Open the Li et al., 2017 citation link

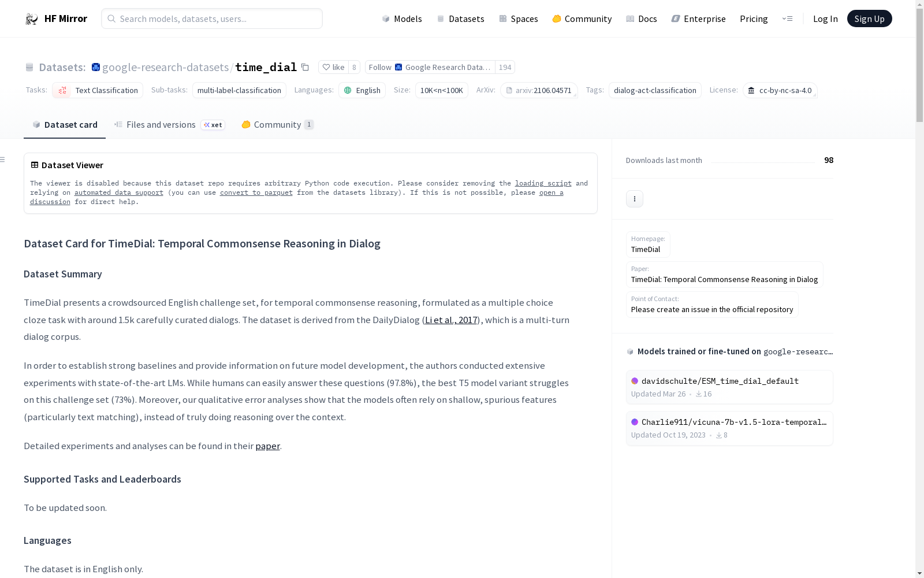click(451, 320)
